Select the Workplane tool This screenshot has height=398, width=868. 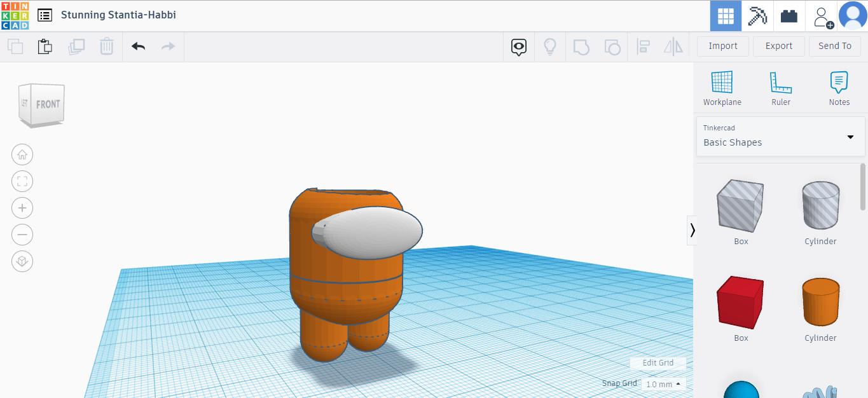click(x=722, y=88)
